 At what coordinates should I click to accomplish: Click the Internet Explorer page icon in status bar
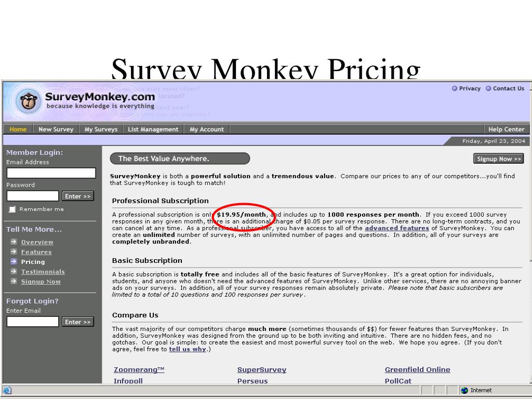pos(7,391)
